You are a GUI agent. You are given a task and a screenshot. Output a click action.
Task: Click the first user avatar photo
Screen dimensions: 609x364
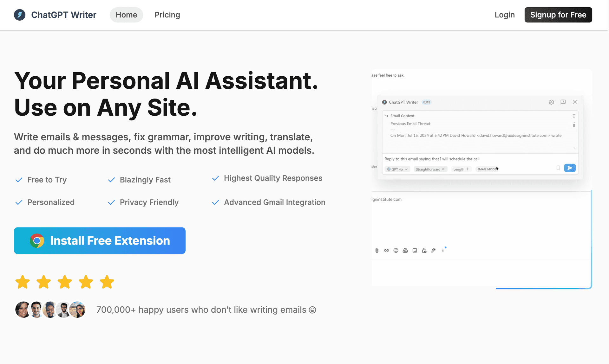[23, 310]
